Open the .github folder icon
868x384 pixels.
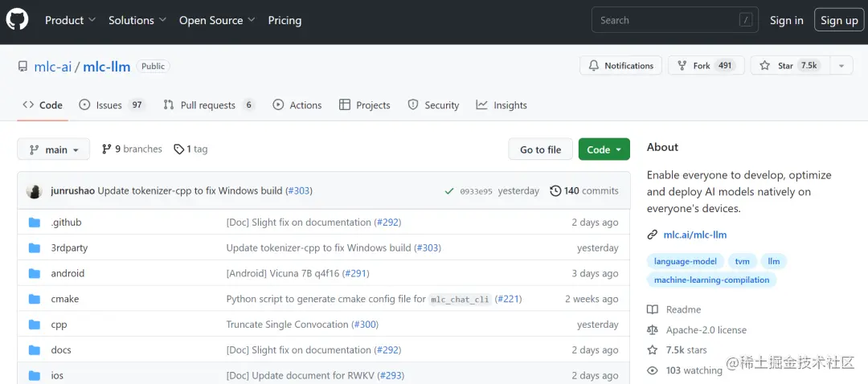tap(35, 223)
